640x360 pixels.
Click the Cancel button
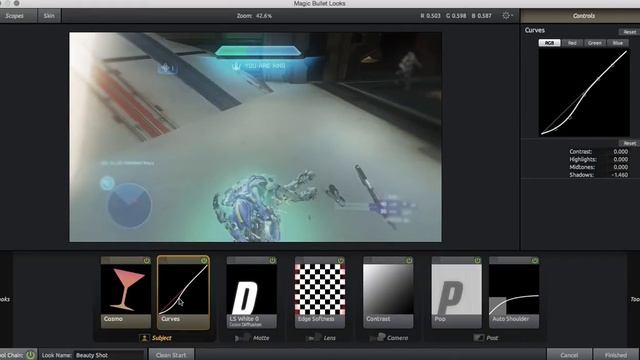point(569,355)
